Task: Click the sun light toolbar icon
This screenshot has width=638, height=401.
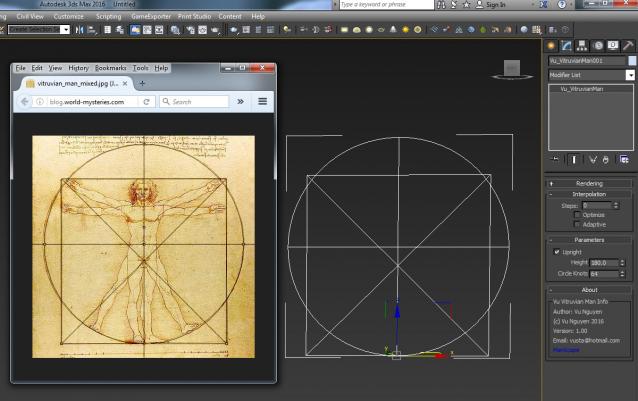Action: click(x=405, y=30)
